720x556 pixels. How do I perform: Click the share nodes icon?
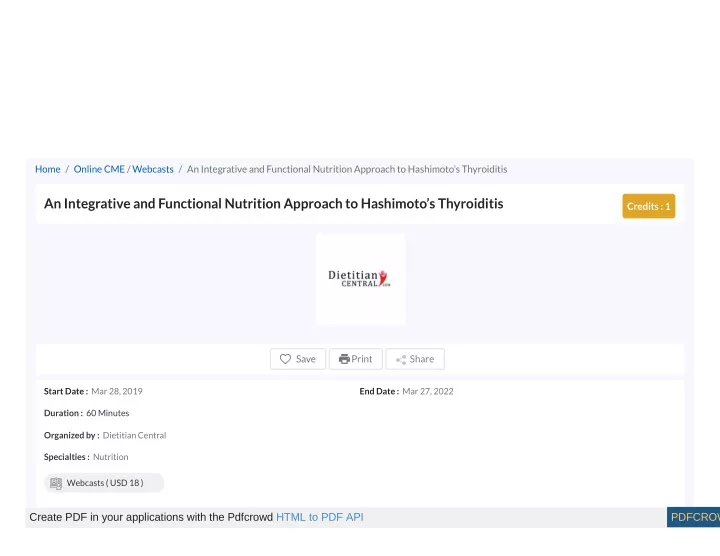pyautogui.click(x=401, y=359)
